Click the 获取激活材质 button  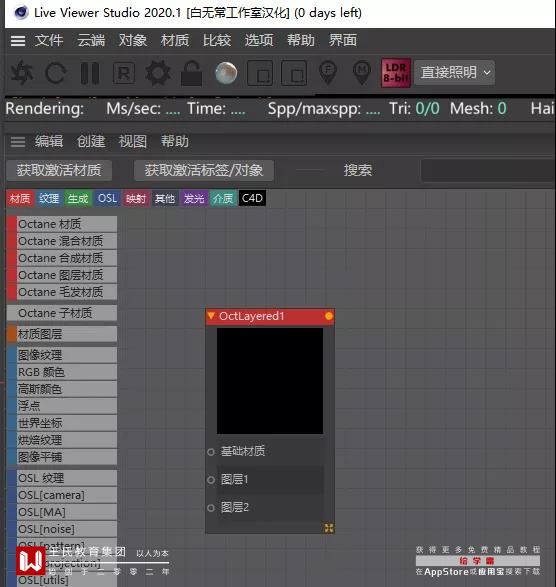click(x=59, y=170)
